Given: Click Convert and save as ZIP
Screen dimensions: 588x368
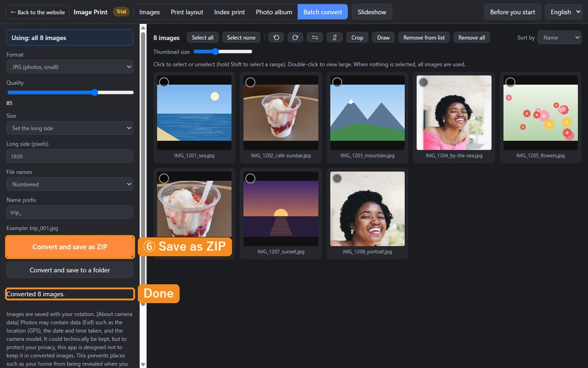Looking at the screenshot, I should pos(70,247).
